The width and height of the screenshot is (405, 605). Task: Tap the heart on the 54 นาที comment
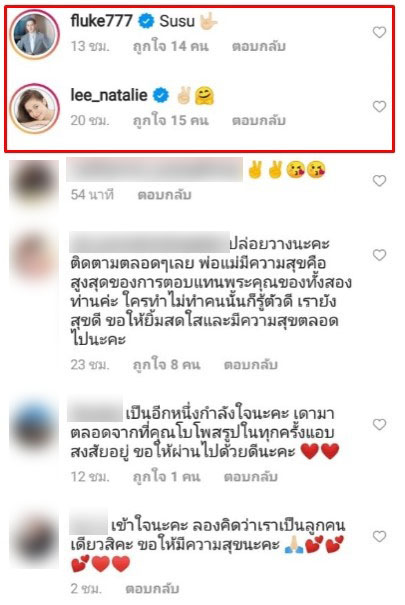point(380,181)
